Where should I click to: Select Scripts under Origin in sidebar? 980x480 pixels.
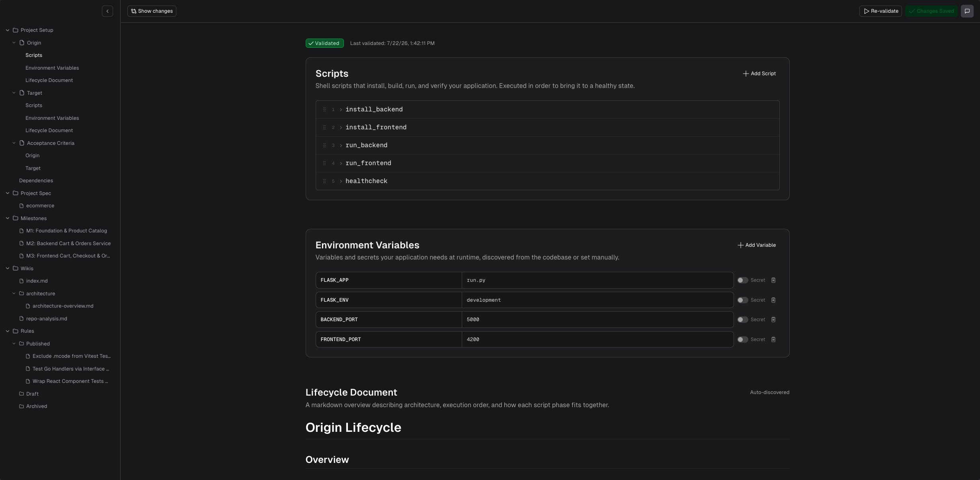pos(34,55)
